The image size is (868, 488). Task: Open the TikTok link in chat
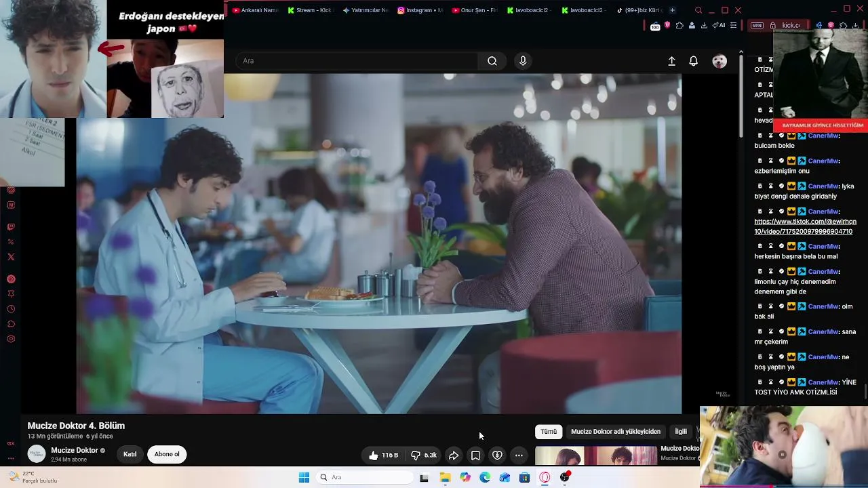point(805,226)
